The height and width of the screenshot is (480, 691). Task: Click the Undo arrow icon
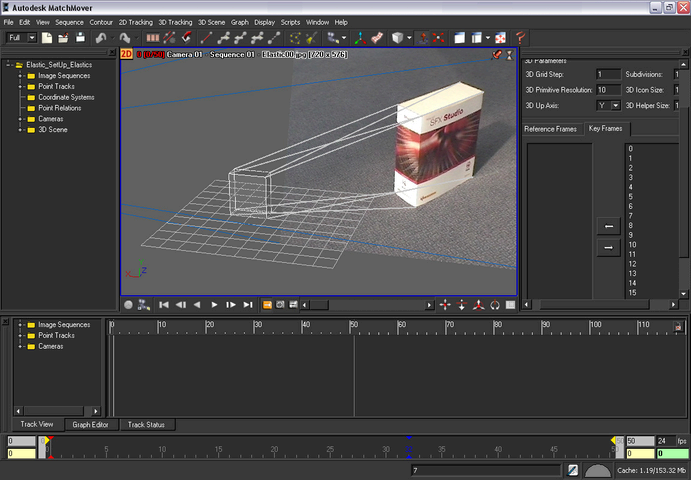point(101,38)
